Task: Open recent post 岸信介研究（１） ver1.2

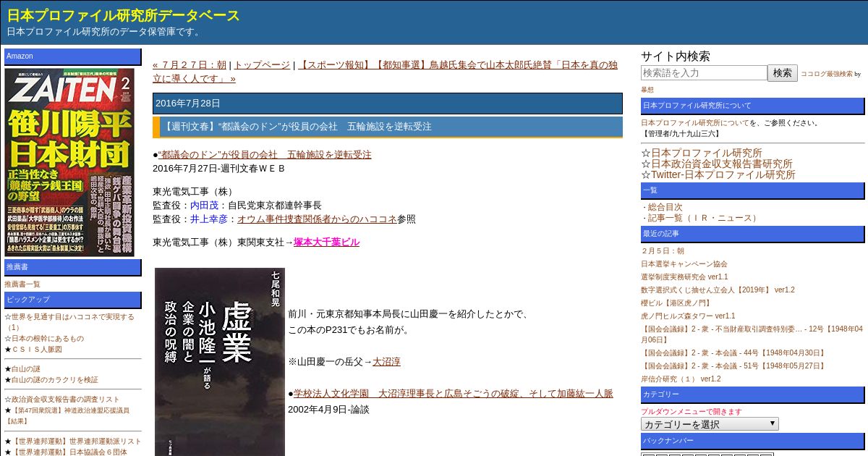Action: [681, 379]
